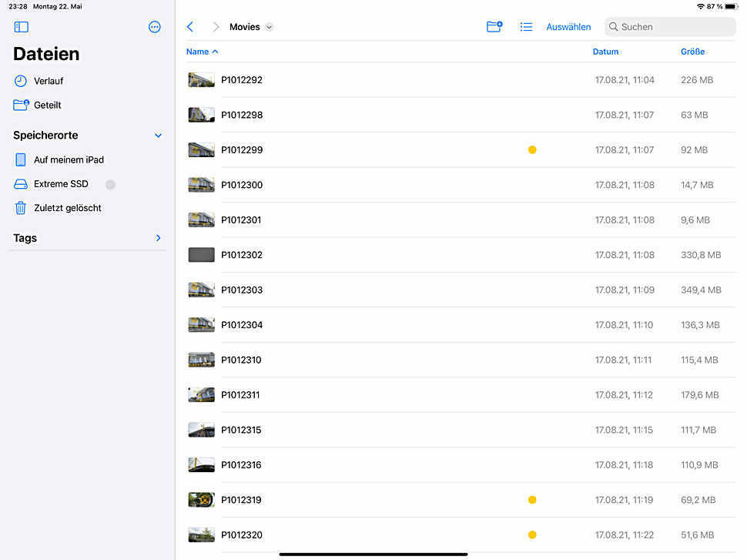Tap the Auswählen button
Screen dimensions: 747x560
click(568, 27)
